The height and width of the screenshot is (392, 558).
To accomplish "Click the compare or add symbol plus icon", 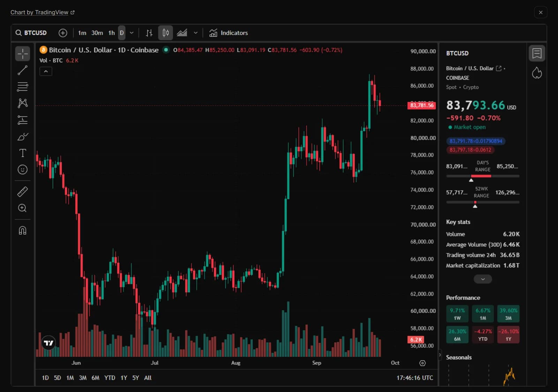I will (63, 33).
